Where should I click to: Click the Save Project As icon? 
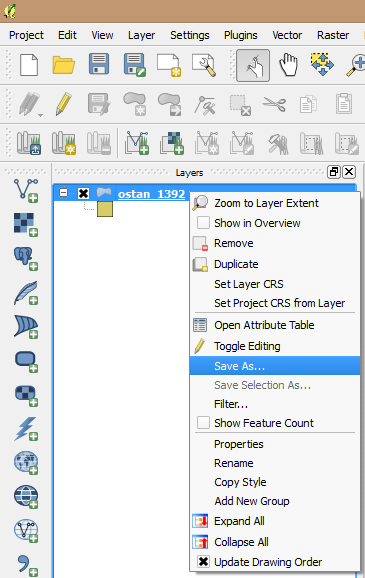pyautogui.click(x=135, y=65)
